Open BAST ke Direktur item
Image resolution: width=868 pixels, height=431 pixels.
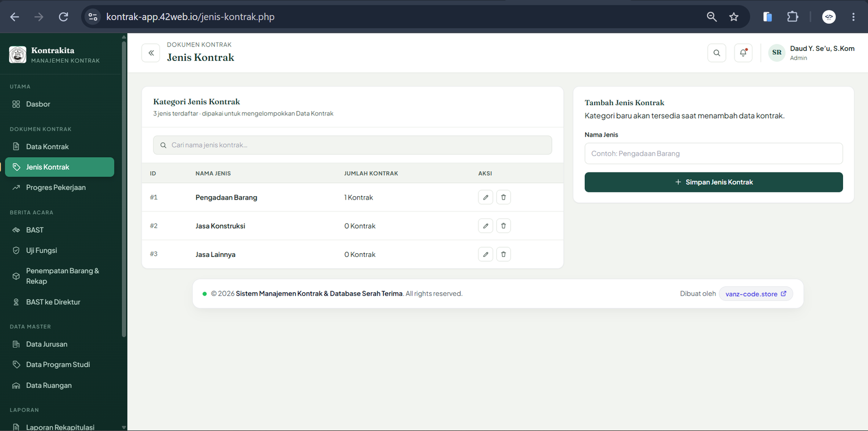click(60, 302)
